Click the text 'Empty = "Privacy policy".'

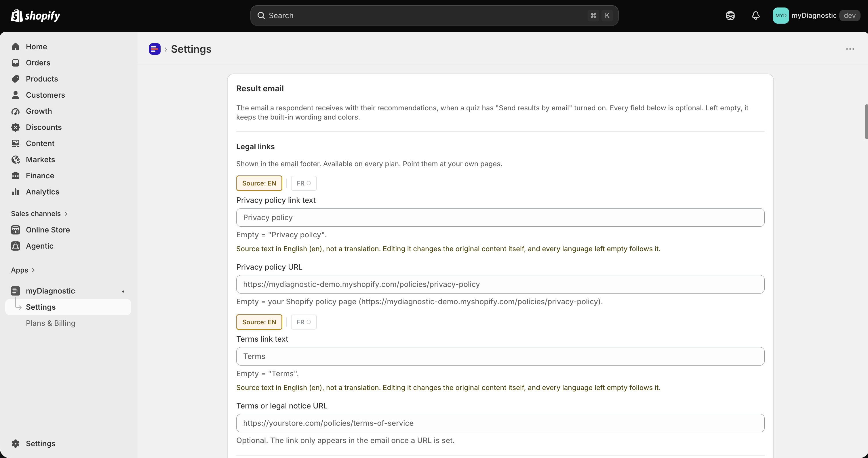pyautogui.click(x=281, y=235)
